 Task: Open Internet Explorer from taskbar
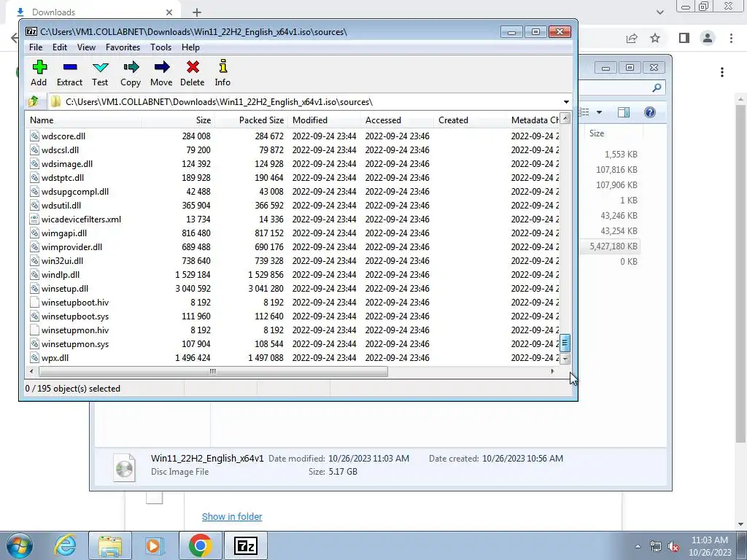[65, 545]
